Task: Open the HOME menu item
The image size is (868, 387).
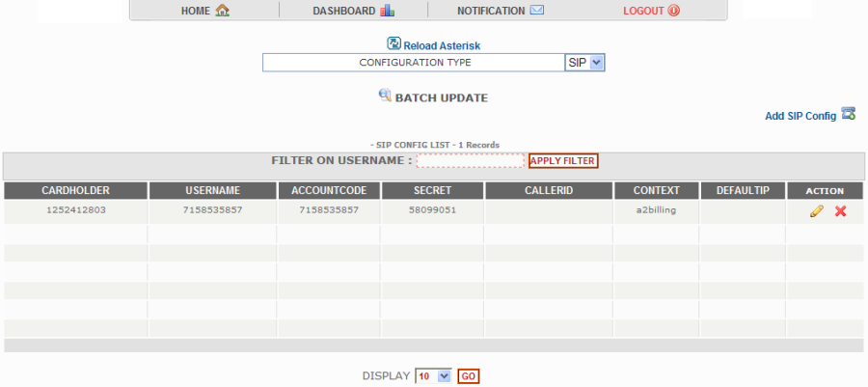Action: (196, 11)
